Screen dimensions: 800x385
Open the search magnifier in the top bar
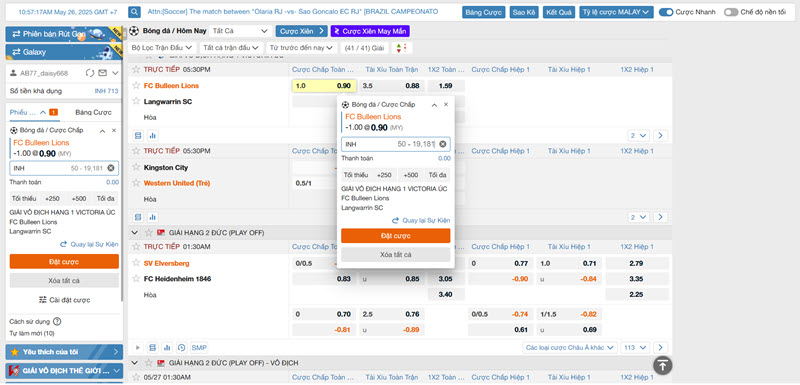click(134, 12)
